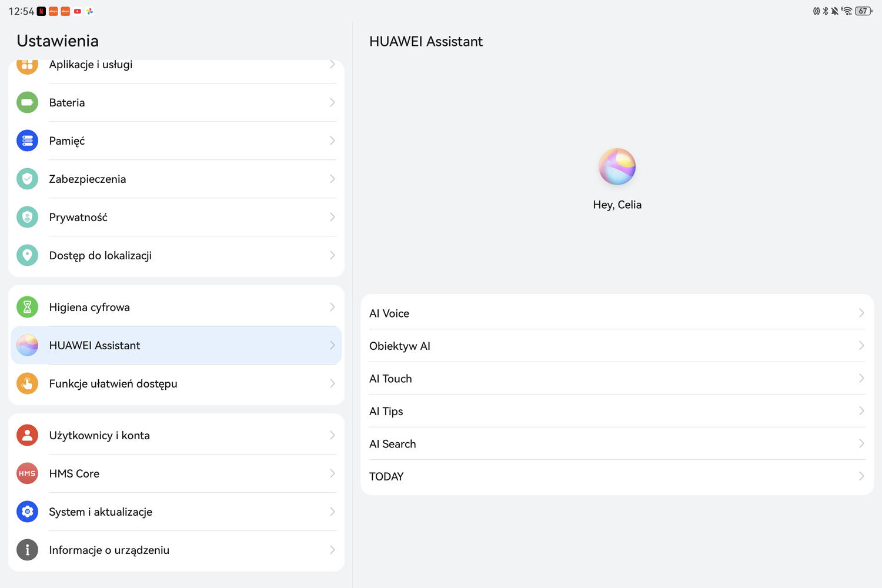
Task: Open the AI Touch settings entry
Action: (617, 379)
